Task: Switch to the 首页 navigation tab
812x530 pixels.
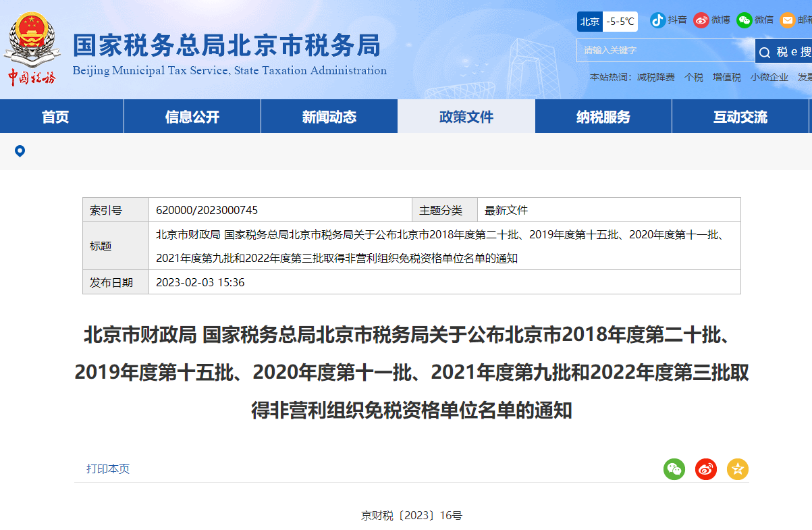Action: [x=61, y=115]
